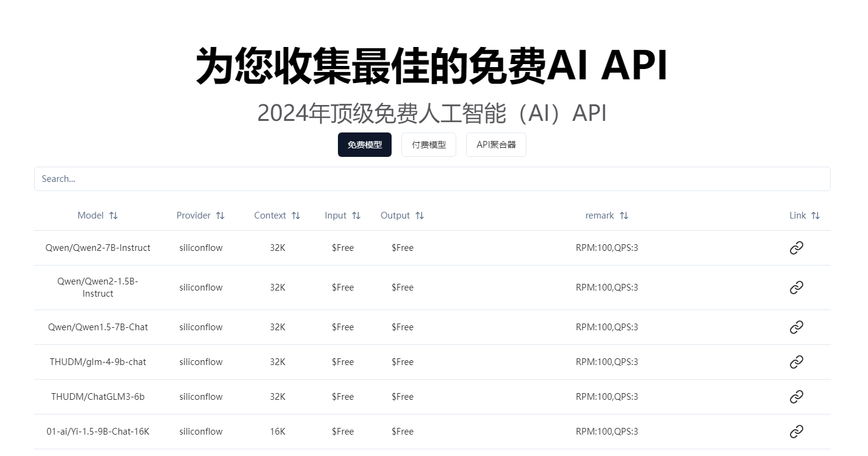
Task: Click RPM:100,QPS:3 remark in Yi-1.5-9B-Chat-16K row
Action: click(607, 432)
